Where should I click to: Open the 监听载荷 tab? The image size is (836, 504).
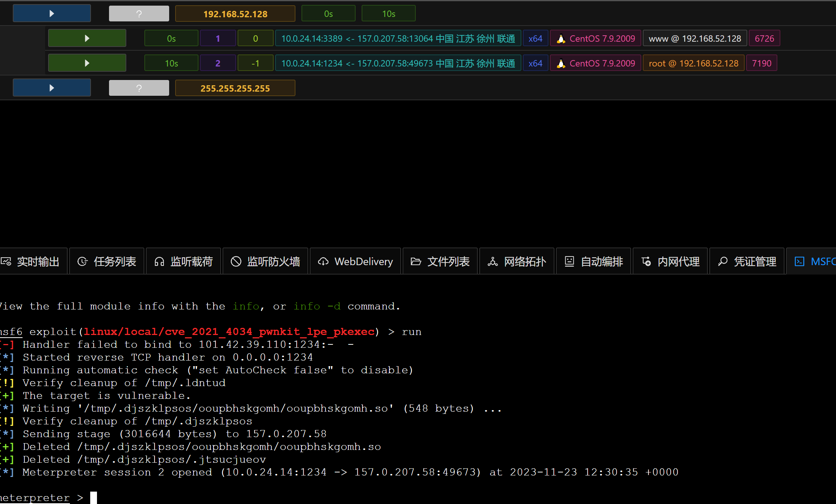click(183, 261)
